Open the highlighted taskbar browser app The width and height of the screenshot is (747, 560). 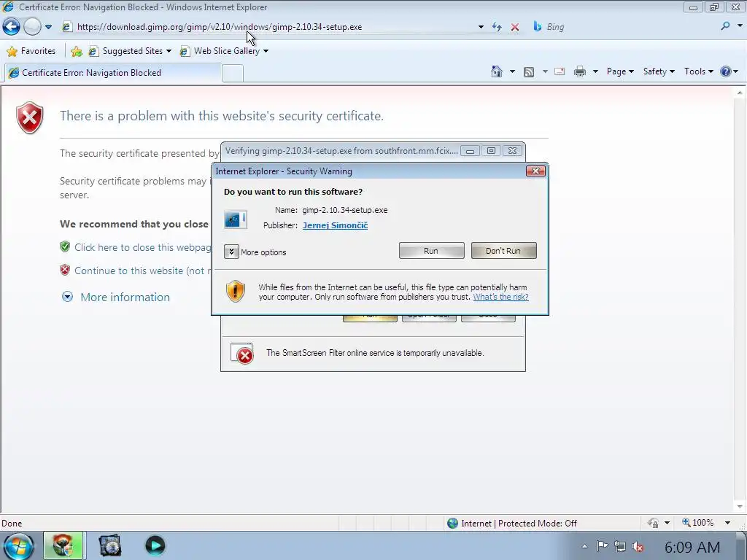pyautogui.click(x=63, y=546)
